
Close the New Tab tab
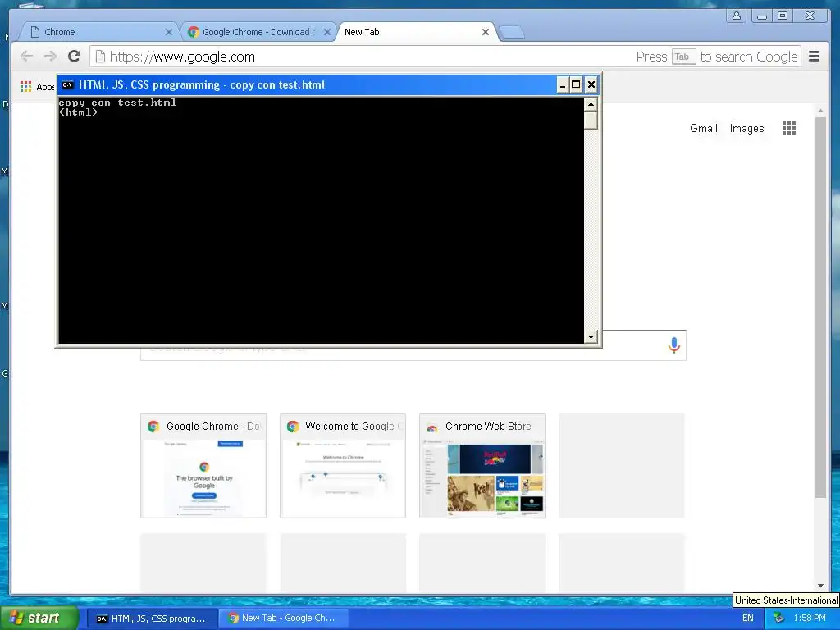(486, 32)
